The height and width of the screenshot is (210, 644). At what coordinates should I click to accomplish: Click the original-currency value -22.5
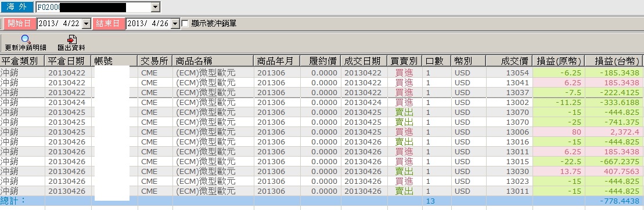(x=559, y=161)
